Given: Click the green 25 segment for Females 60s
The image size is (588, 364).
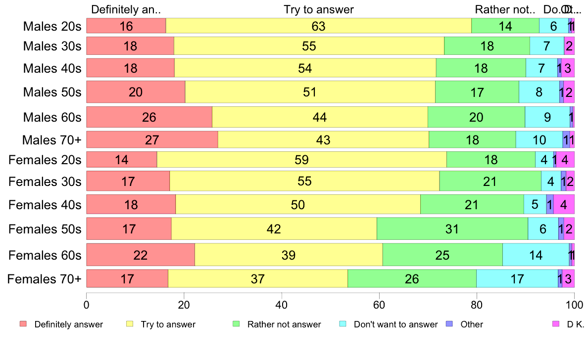Looking at the screenshot, I should [x=442, y=255].
